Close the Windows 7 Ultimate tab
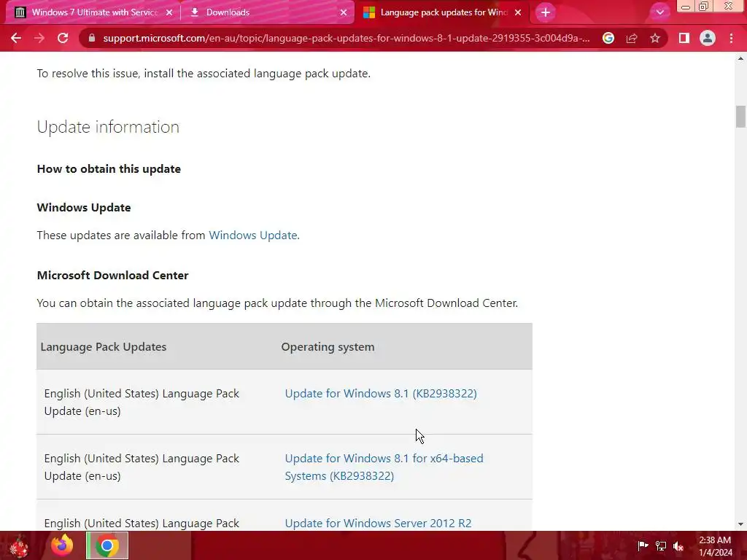The height and width of the screenshot is (560, 747). click(169, 13)
